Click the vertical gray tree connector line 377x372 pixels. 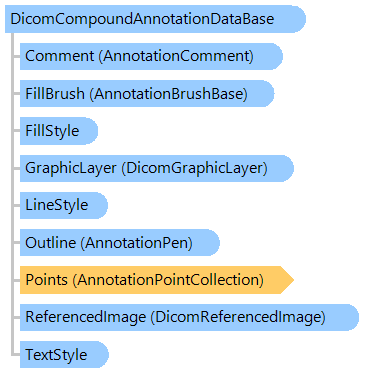pyautogui.click(x=12, y=194)
